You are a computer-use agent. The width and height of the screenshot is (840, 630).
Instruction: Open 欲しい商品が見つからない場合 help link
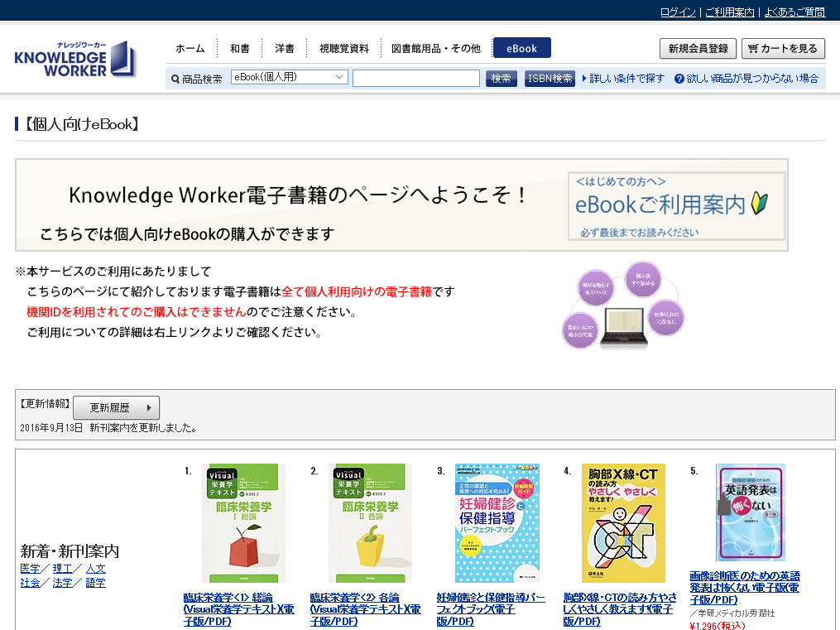pos(752,78)
